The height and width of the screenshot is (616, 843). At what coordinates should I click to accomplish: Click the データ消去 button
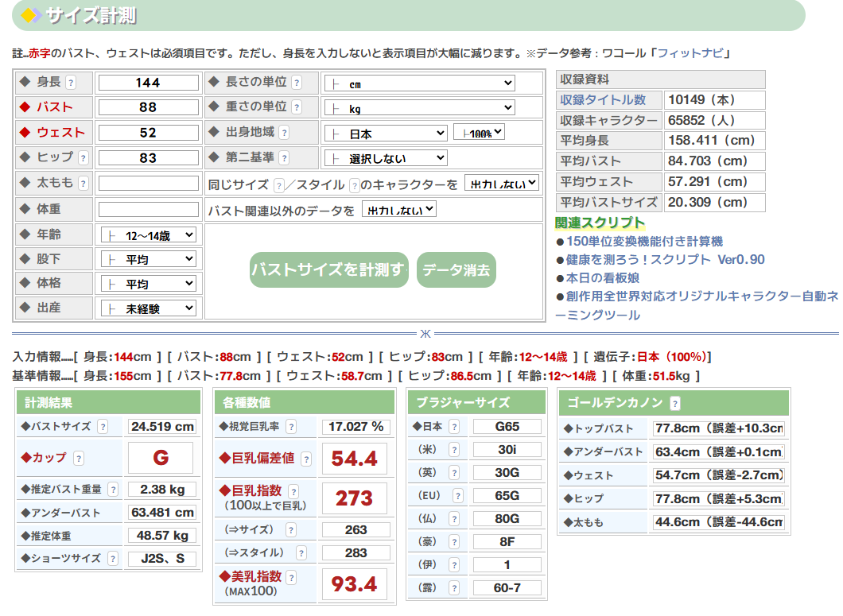pos(456,270)
